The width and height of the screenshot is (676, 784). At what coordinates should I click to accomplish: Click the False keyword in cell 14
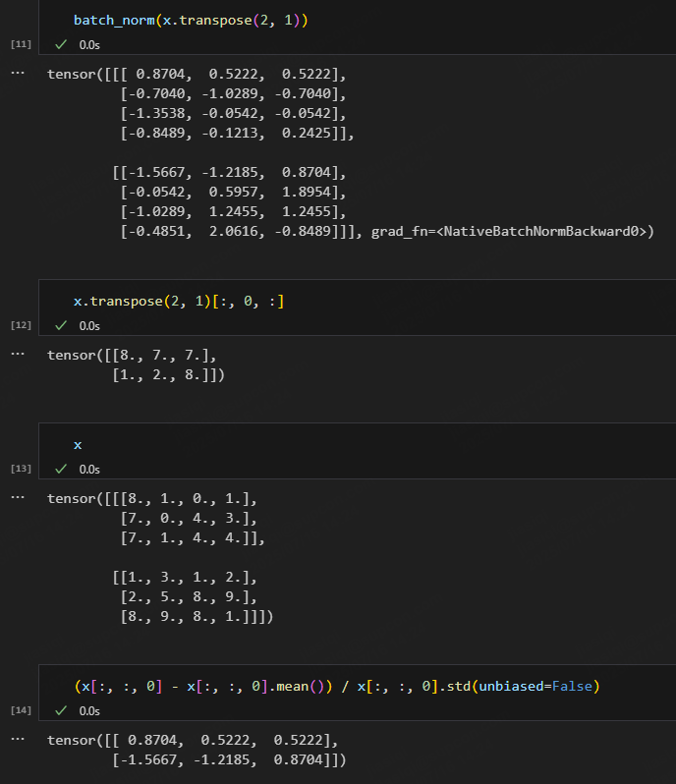click(572, 686)
